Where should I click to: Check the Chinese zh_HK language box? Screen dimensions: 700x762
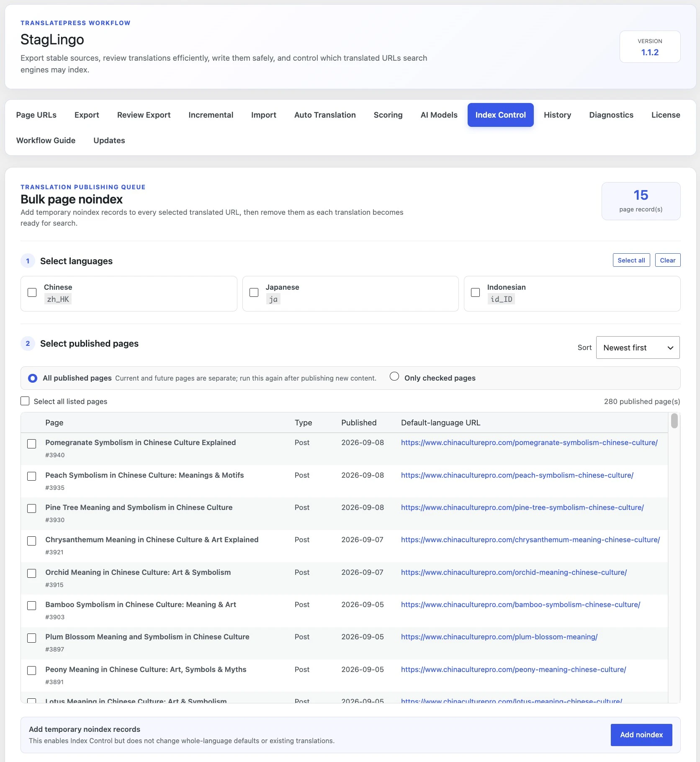32,293
